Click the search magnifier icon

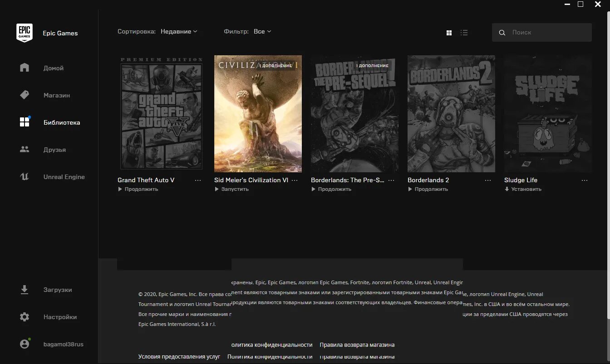[x=502, y=33]
